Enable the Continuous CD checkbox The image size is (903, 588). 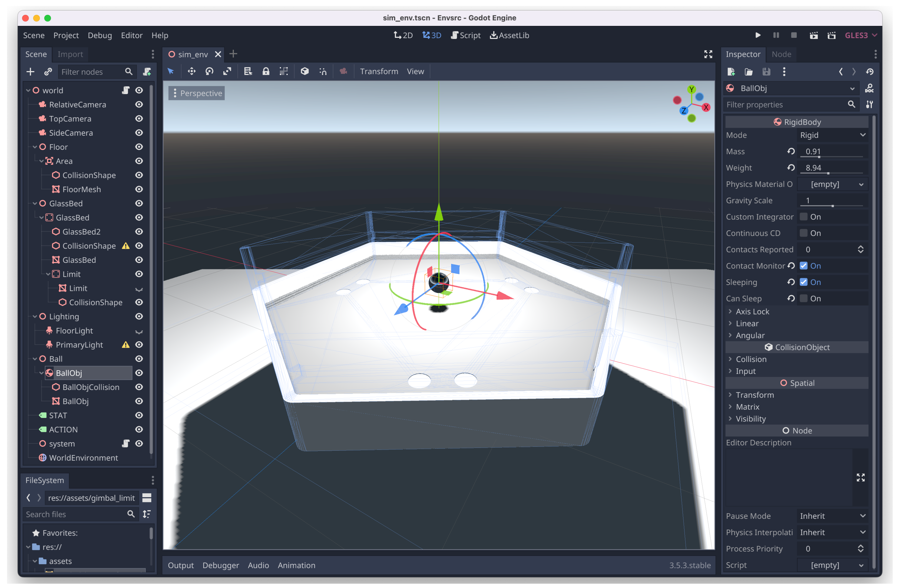coord(803,233)
